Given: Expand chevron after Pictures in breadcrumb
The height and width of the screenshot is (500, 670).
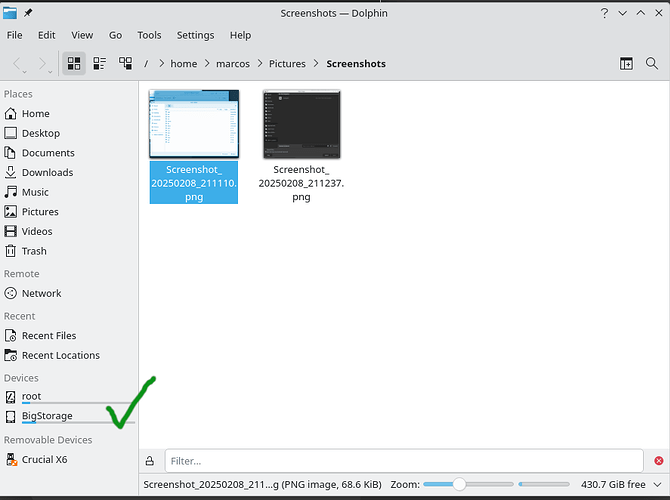Looking at the screenshot, I should (316, 63).
